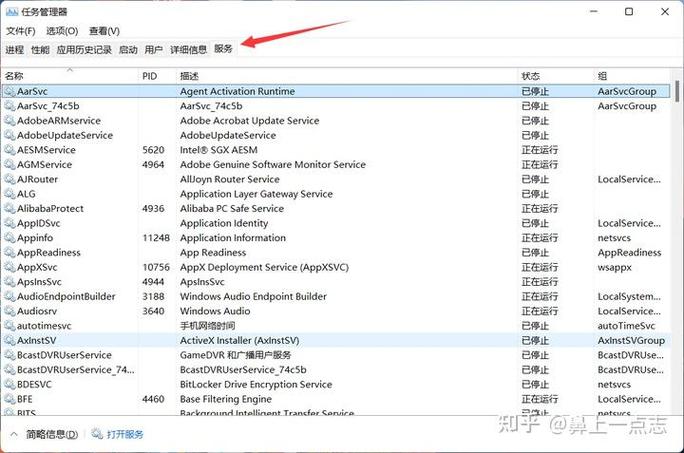Click the gear icon beside 打开服务

97,434
